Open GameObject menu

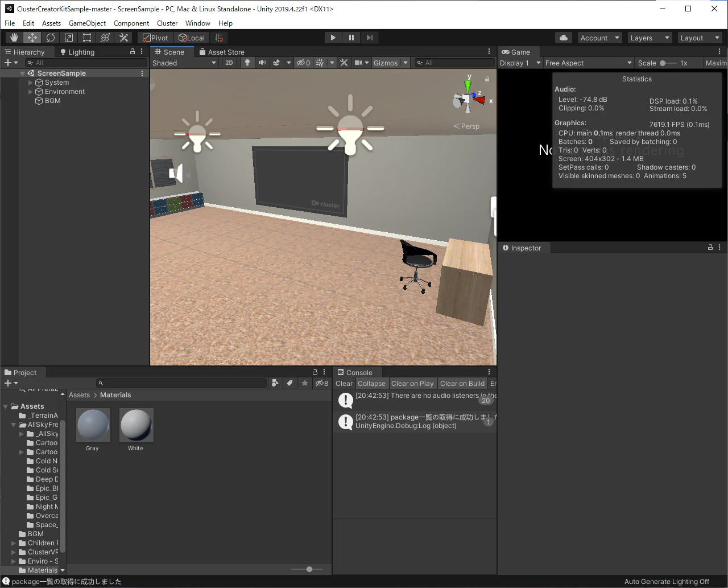click(x=87, y=23)
